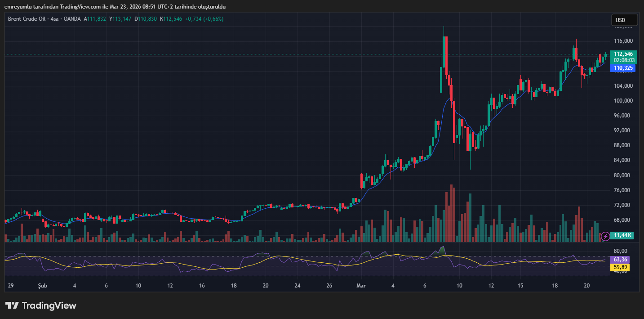Click the date label 29 at far left
The height and width of the screenshot is (319, 644).
tap(10, 286)
